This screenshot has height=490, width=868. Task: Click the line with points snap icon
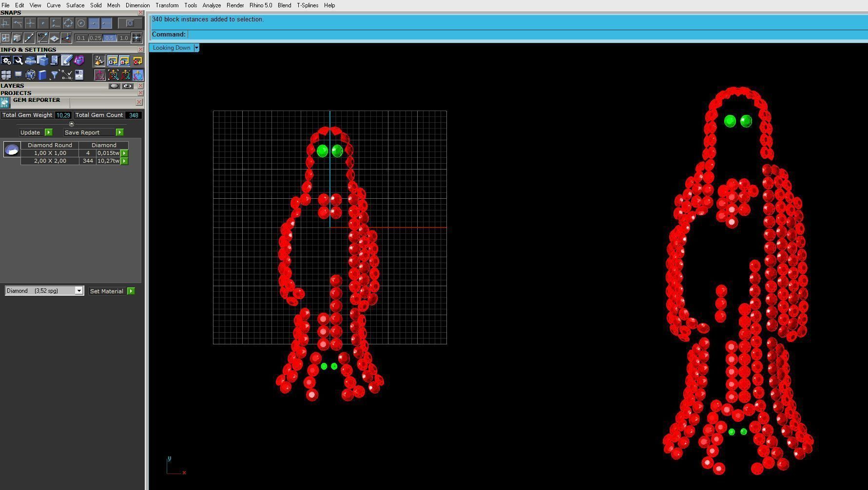tap(29, 38)
